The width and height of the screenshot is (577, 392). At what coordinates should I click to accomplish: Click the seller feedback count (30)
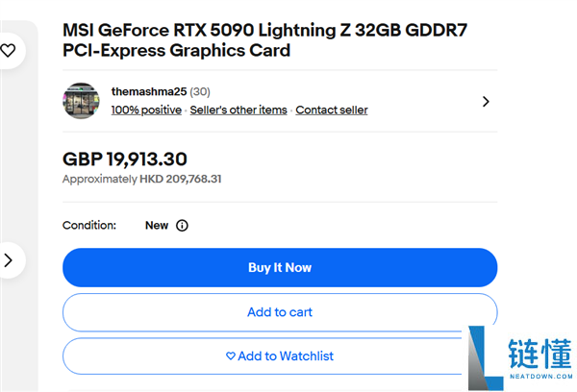tap(200, 91)
